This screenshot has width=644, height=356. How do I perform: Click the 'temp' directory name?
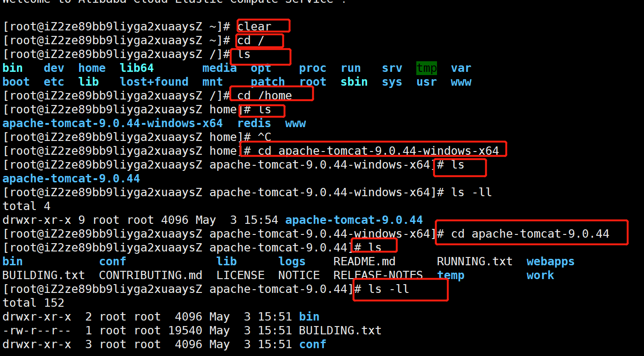click(x=451, y=275)
